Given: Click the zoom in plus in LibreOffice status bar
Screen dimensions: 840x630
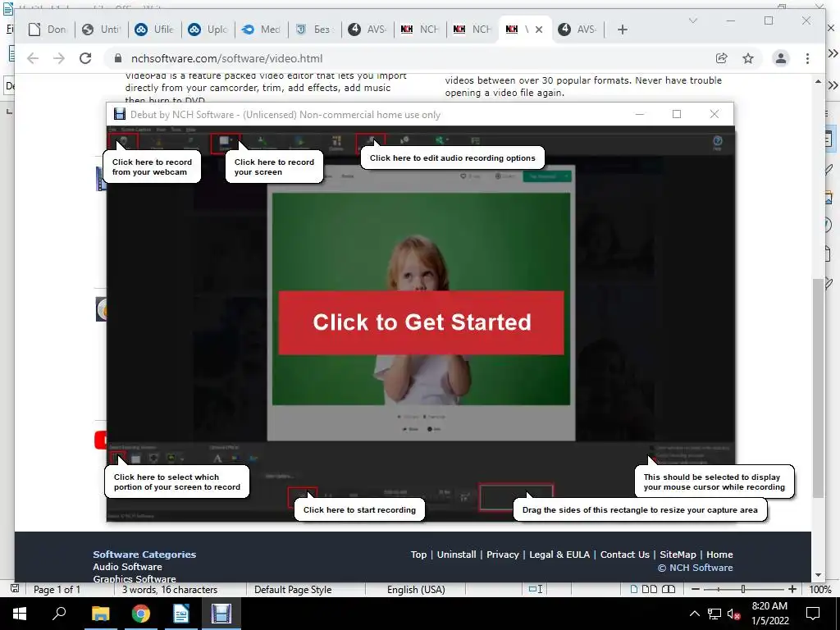Looking at the screenshot, I should click(792, 589).
